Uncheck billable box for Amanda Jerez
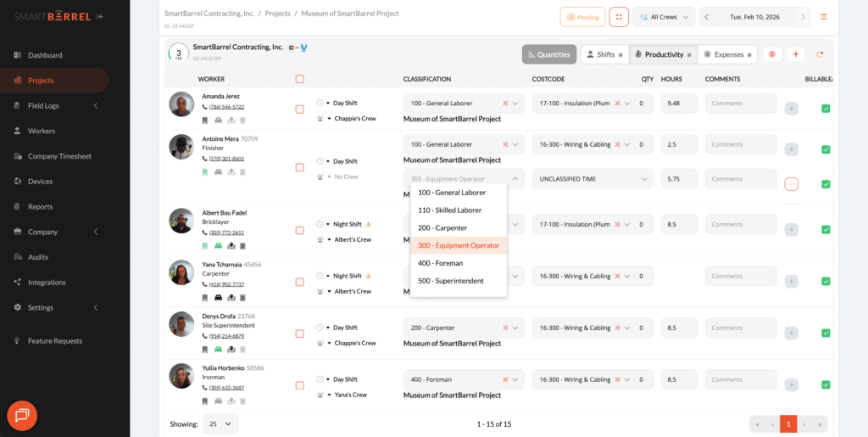Image resolution: width=868 pixels, height=437 pixels. tap(826, 109)
